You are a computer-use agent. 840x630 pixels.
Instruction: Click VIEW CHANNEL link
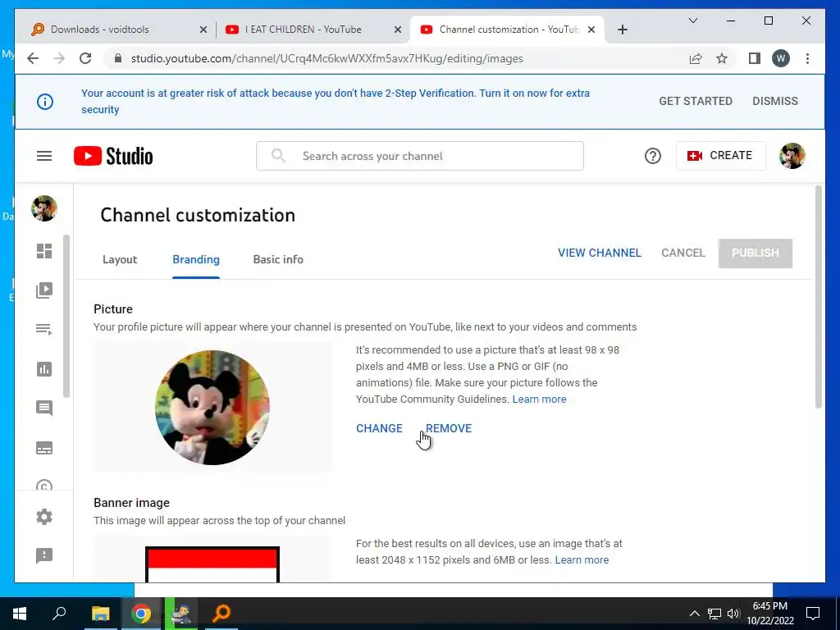click(600, 253)
